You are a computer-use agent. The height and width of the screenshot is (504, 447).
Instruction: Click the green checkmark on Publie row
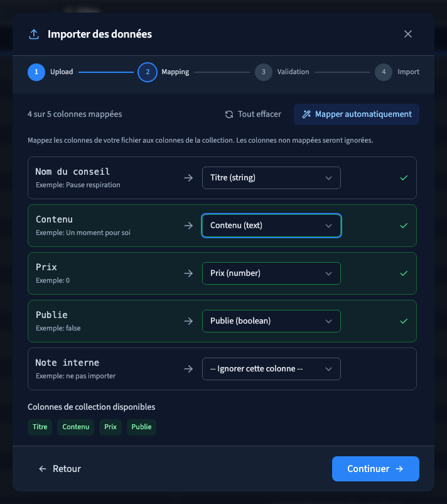[x=404, y=321]
